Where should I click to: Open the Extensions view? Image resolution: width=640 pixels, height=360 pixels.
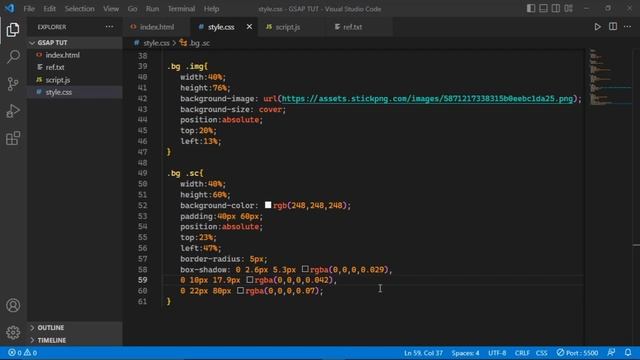tap(13, 138)
